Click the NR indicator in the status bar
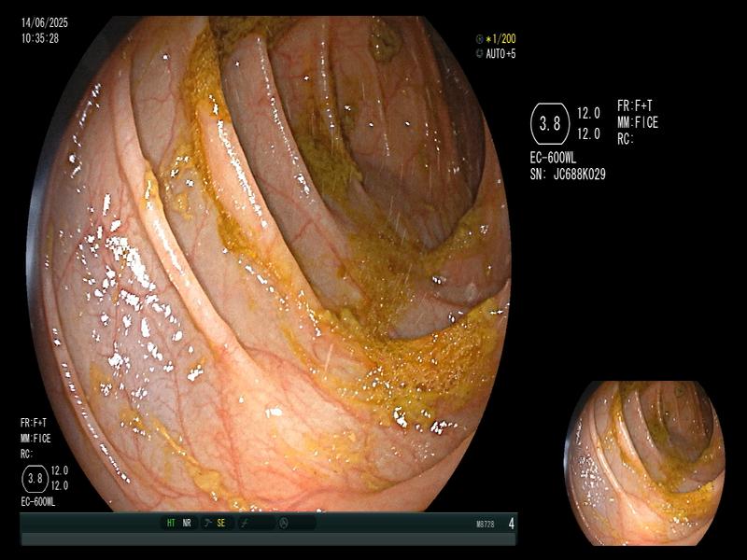 pos(187,523)
